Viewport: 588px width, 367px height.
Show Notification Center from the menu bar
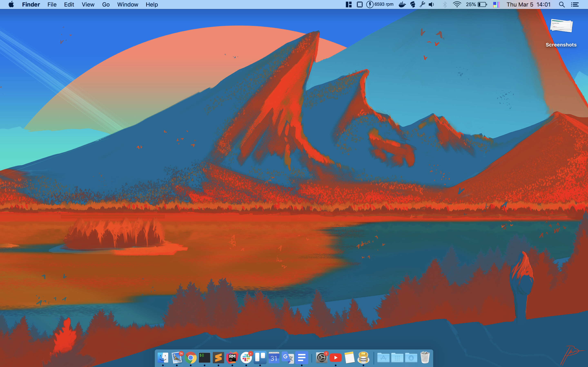[x=575, y=5]
